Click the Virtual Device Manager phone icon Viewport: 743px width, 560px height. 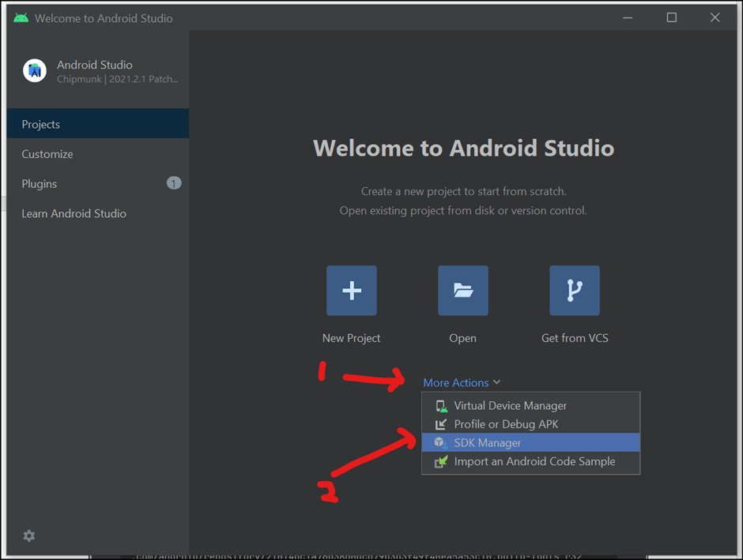click(x=441, y=406)
